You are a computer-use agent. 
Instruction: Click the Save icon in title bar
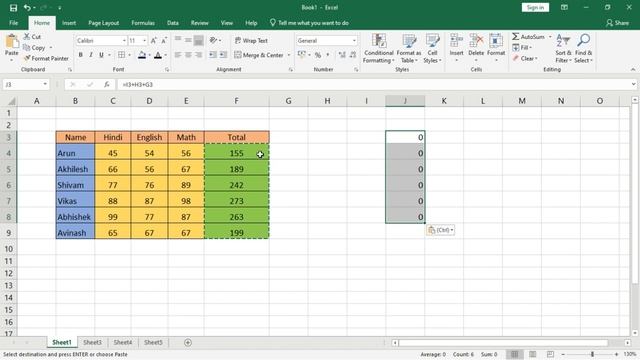tap(13, 8)
